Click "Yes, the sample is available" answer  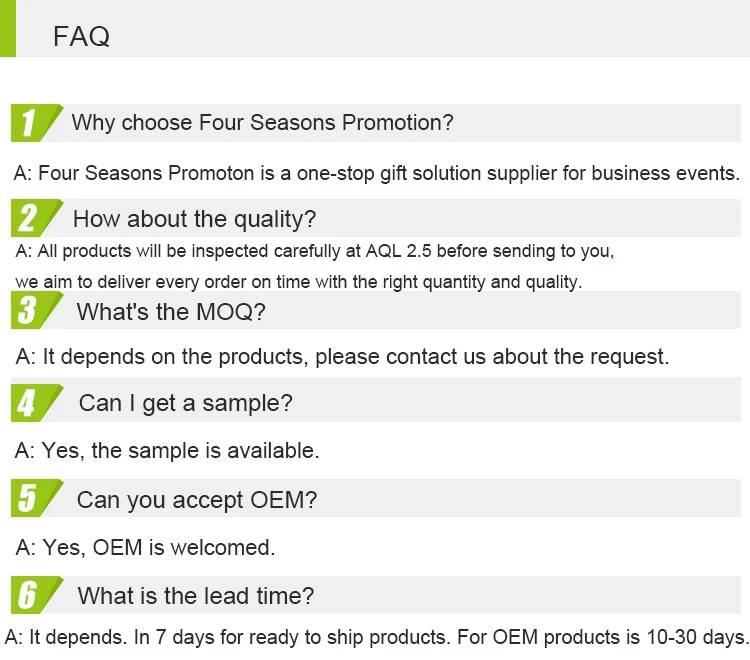click(167, 451)
